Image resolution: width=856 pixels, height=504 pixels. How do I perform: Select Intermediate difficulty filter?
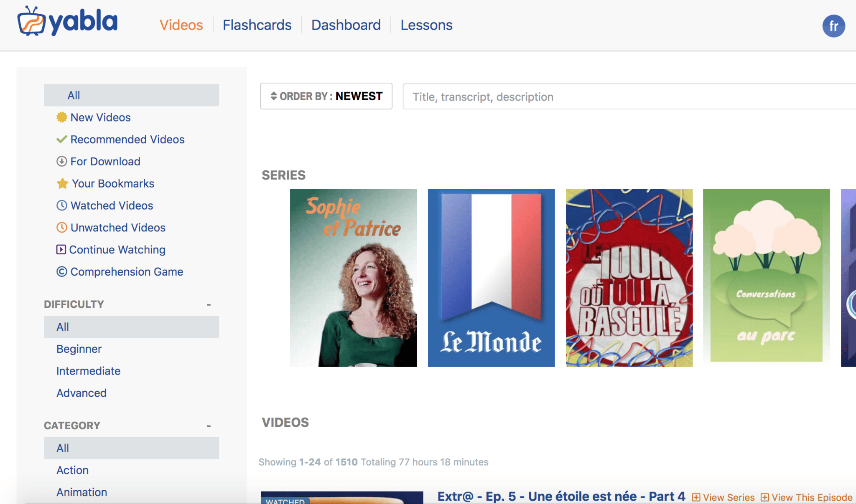[88, 371]
